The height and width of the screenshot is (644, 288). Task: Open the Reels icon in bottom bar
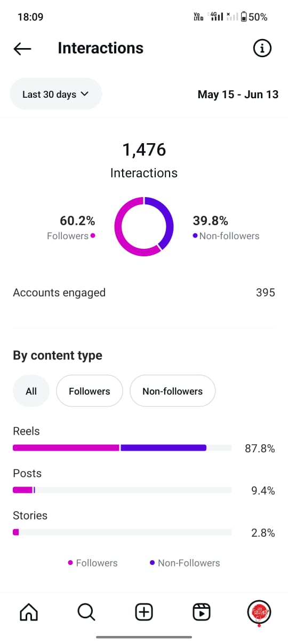tap(202, 612)
